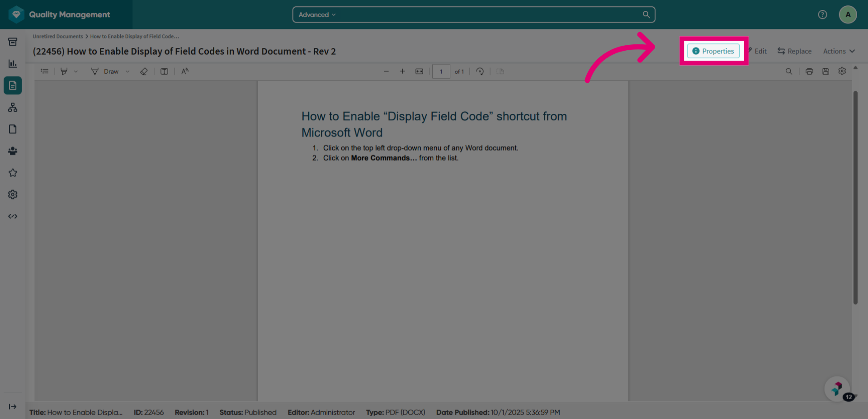This screenshot has height=419, width=868.
Task: Click the Edit document button
Action: point(757,51)
